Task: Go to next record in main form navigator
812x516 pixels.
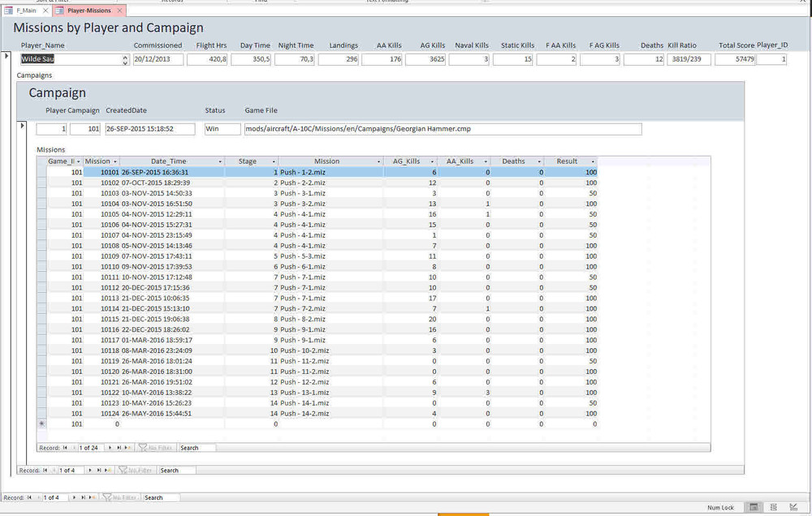Action: (x=74, y=497)
